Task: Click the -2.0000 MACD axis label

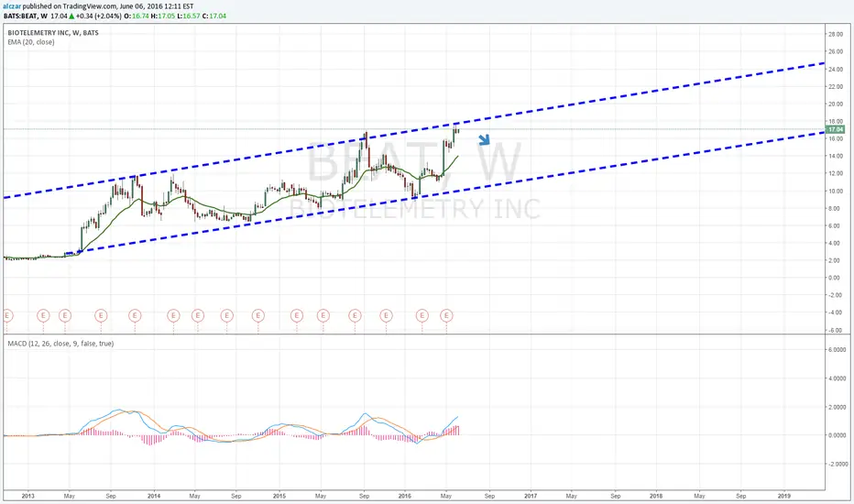Action: [x=838, y=464]
